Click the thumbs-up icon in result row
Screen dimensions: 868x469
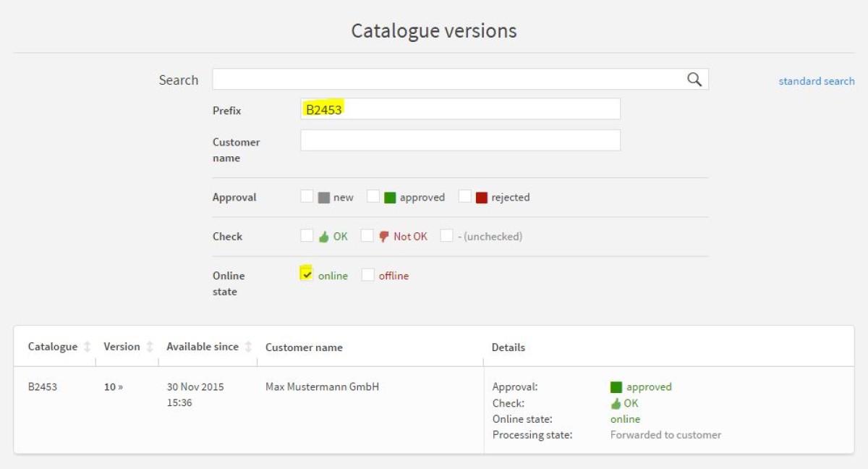click(616, 404)
